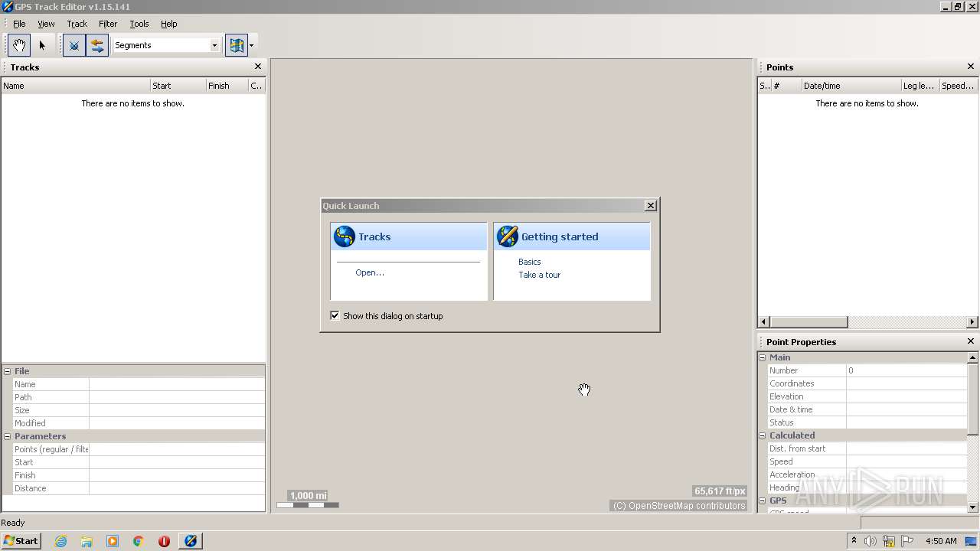Click the Take a tour link
Screen dimensions: 980x551
540,275
